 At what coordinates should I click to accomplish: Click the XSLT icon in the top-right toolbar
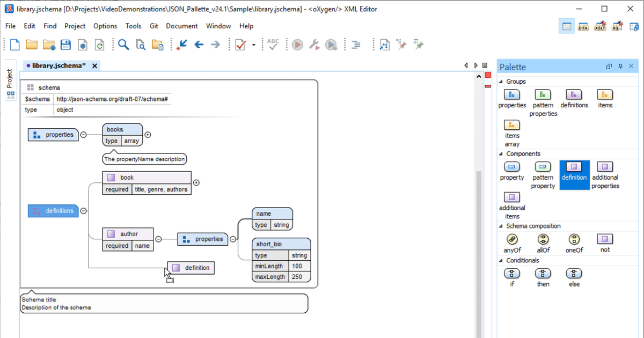[x=599, y=25]
